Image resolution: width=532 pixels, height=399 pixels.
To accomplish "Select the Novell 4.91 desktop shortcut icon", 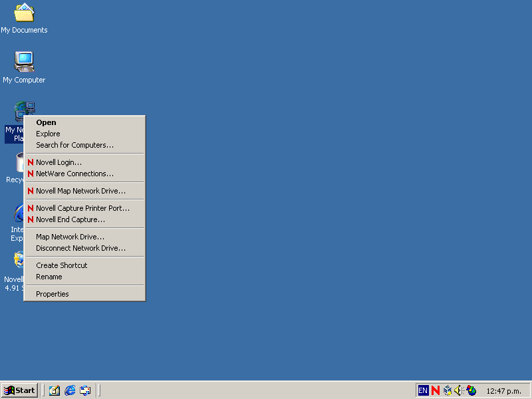I will (14, 271).
